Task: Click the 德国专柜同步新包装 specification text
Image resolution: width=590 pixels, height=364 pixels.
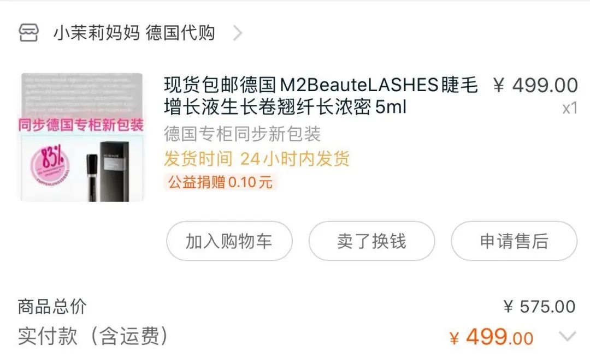Action: (x=242, y=134)
